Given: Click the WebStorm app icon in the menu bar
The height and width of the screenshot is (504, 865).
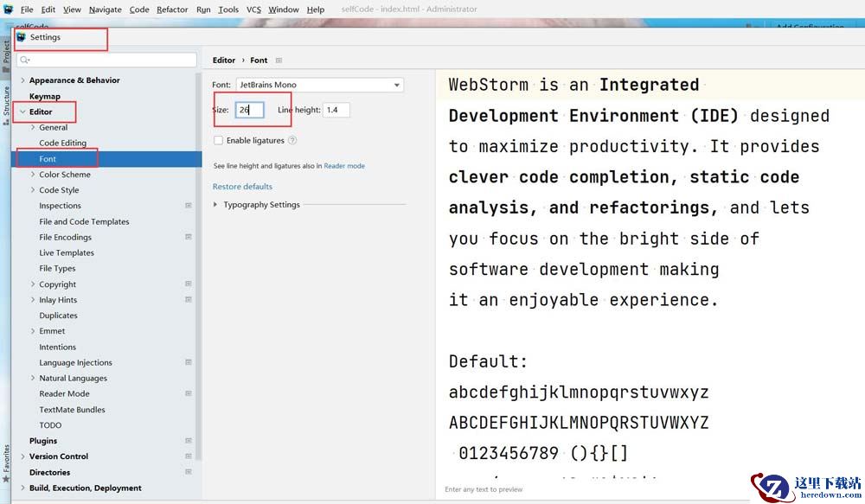Looking at the screenshot, I should click(9, 9).
